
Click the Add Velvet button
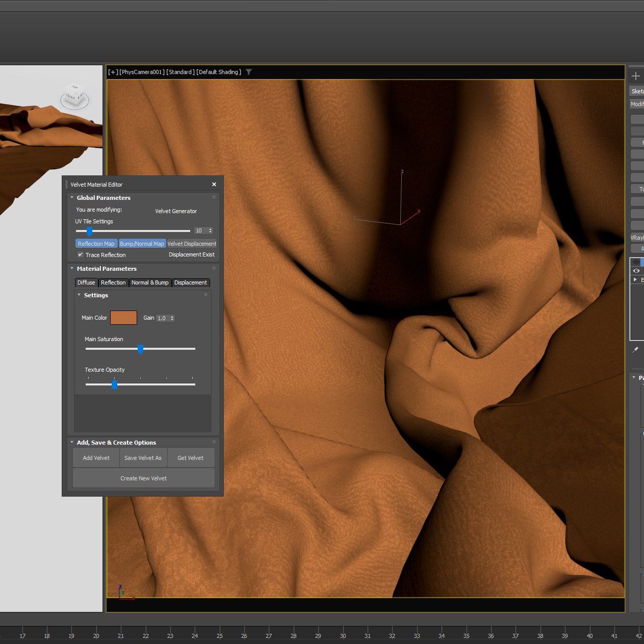click(x=96, y=458)
